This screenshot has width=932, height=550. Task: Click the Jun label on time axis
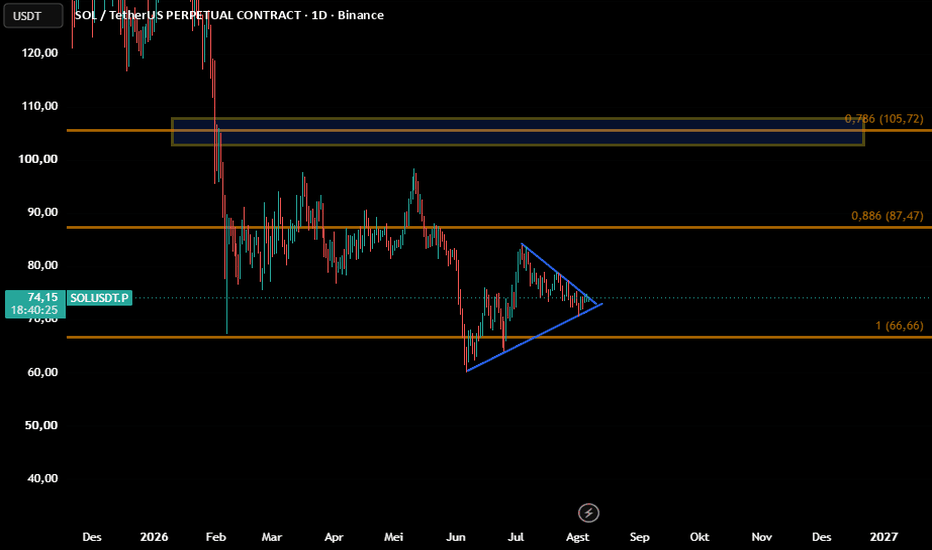point(455,537)
